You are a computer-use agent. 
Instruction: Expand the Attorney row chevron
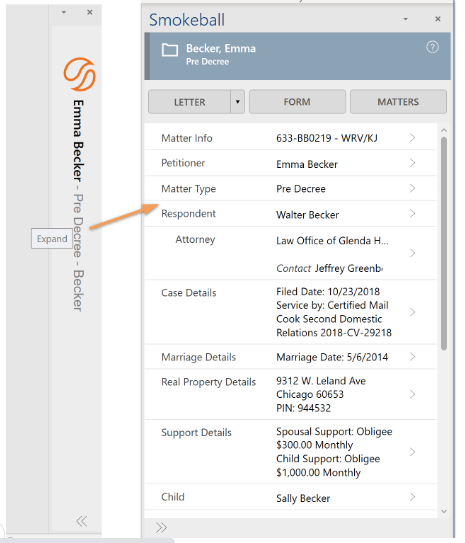point(412,253)
